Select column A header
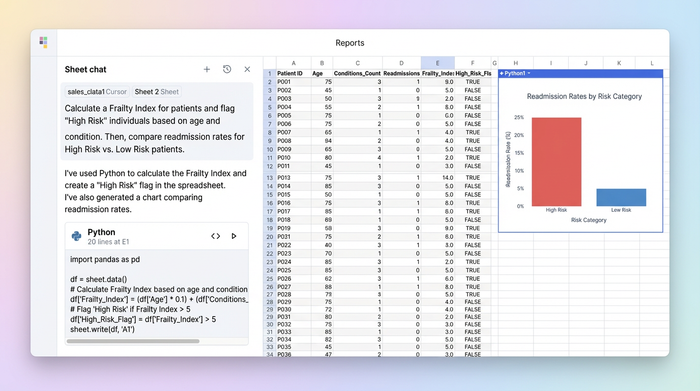Screen dimensions: 700x391 coord(293,63)
